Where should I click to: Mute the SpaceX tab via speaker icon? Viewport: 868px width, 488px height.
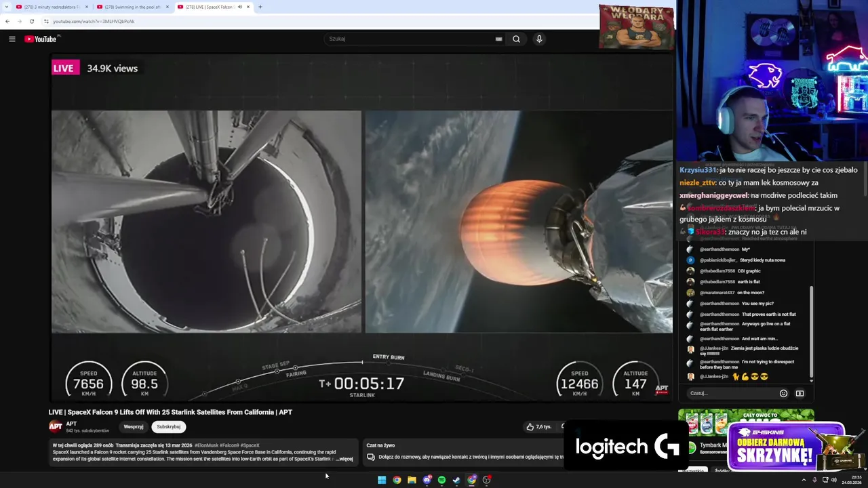pos(239,7)
